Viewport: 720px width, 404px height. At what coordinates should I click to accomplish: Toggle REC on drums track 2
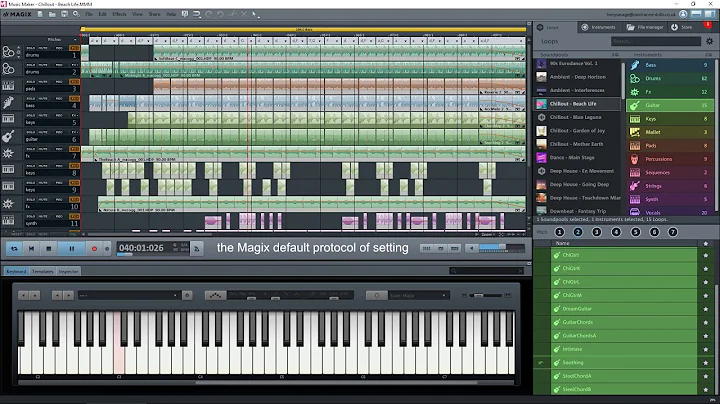(x=59, y=65)
